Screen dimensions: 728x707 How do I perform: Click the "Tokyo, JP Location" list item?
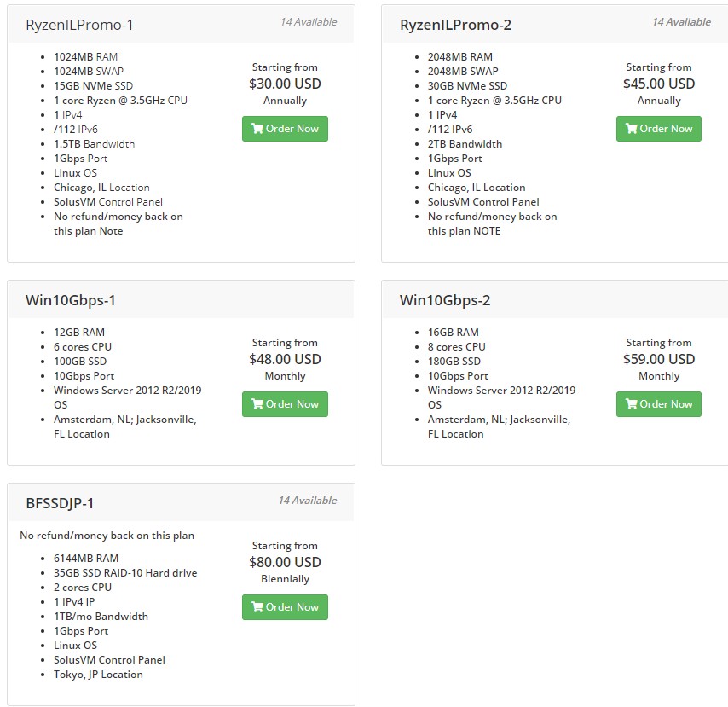pos(98,675)
